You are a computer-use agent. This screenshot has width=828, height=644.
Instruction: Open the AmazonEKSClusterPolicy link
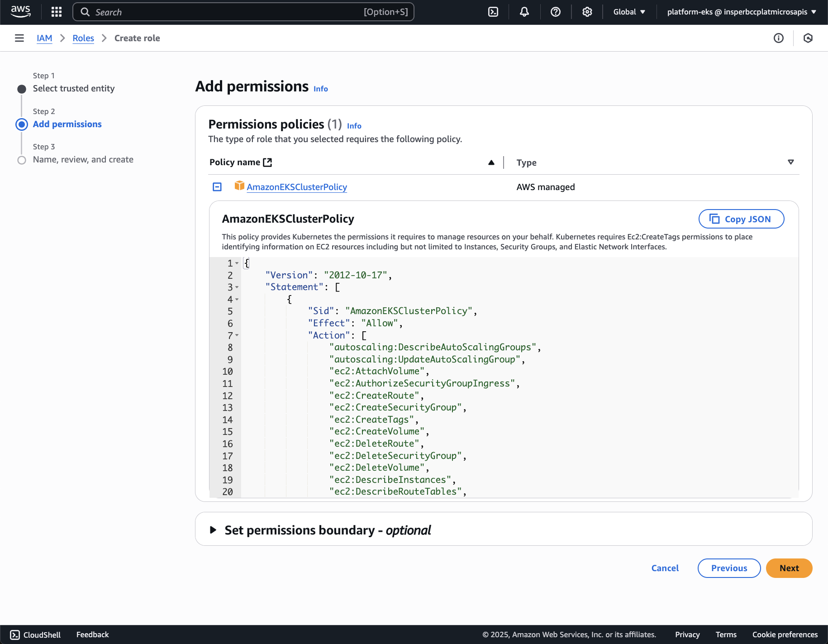click(x=297, y=187)
